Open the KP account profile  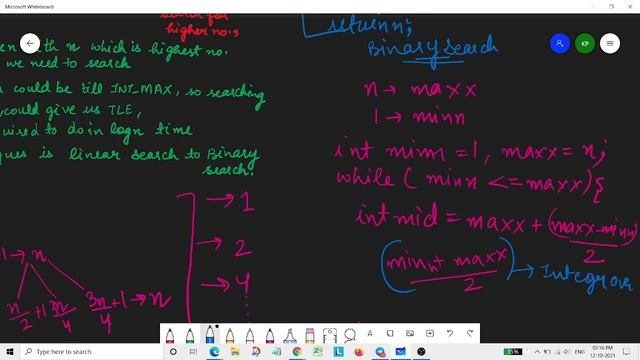coord(585,43)
